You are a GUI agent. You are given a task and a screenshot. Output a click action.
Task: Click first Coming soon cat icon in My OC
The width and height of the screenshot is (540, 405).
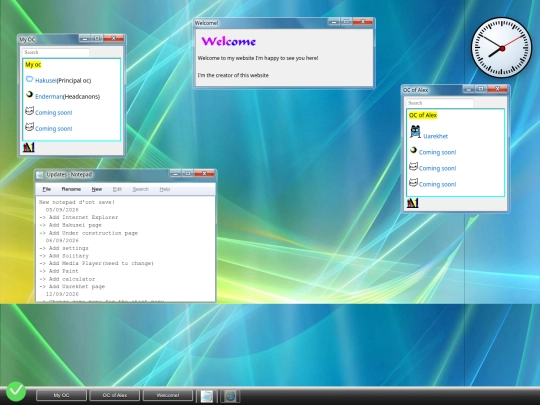click(x=30, y=111)
